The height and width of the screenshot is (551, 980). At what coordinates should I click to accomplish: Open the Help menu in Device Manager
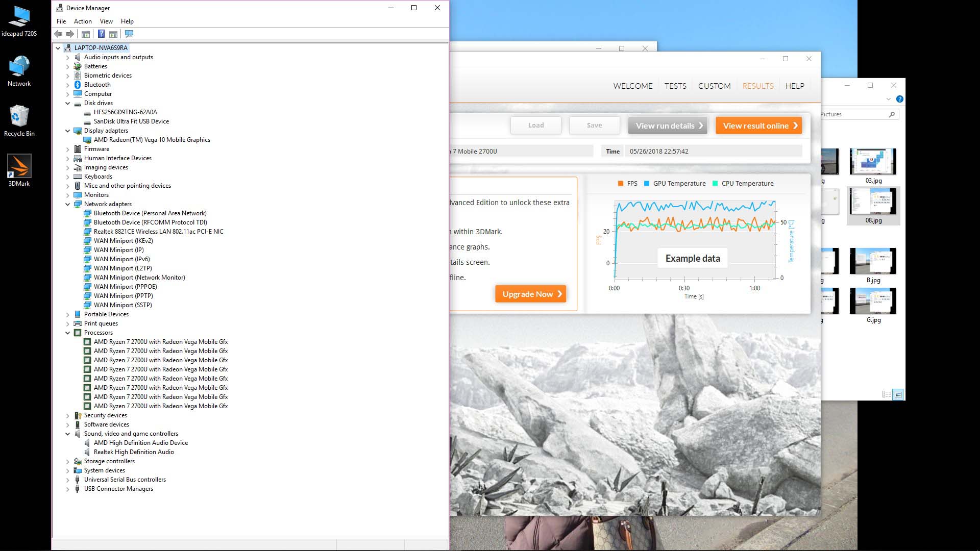click(127, 21)
